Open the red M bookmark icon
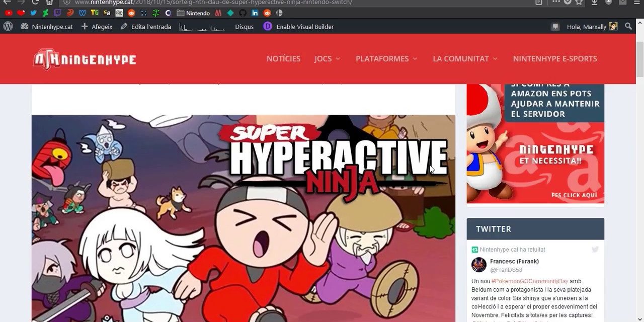The width and height of the screenshot is (644, 322). click(218, 13)
